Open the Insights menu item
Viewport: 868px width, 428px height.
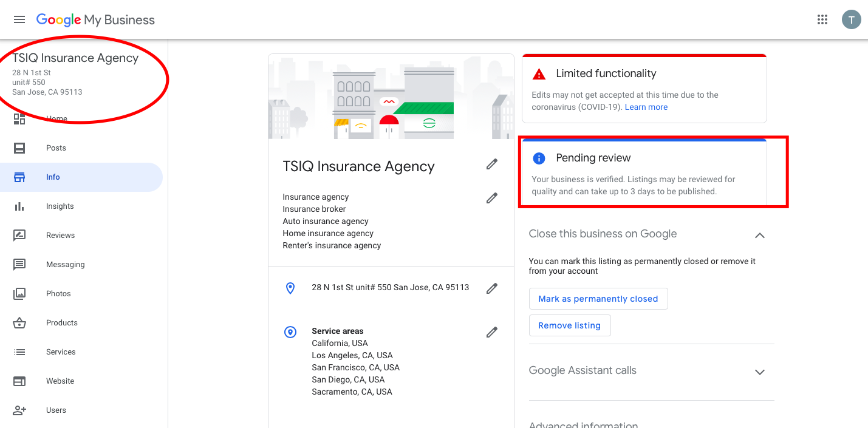pos(81,206)
